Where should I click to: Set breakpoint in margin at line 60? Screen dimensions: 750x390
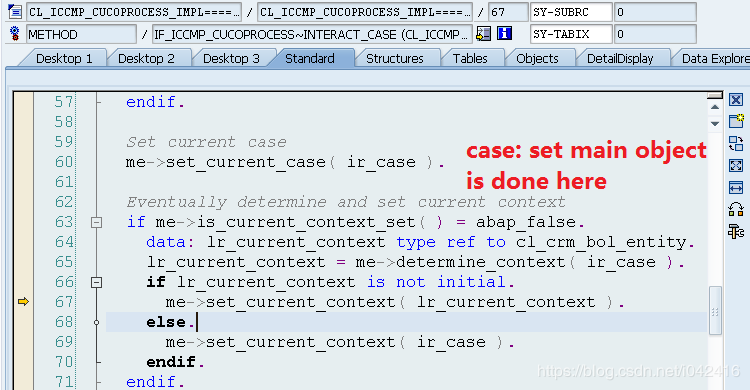pos(23,162)
